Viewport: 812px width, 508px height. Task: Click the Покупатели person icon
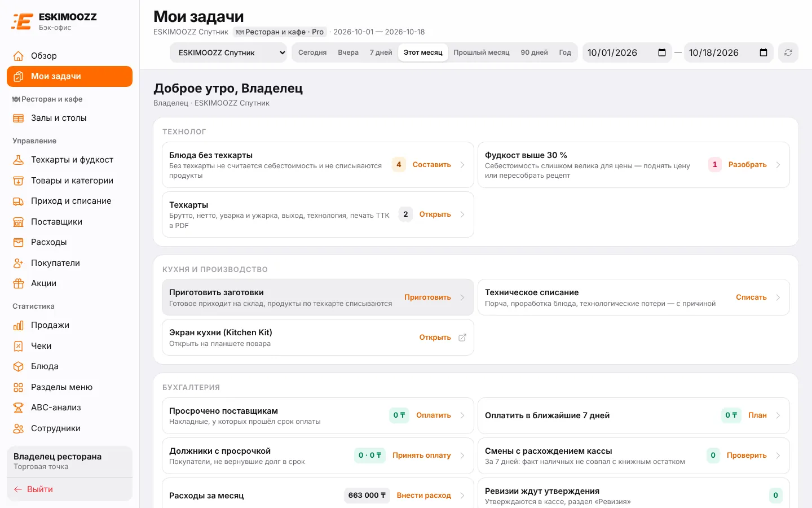(x=19, y=263)
